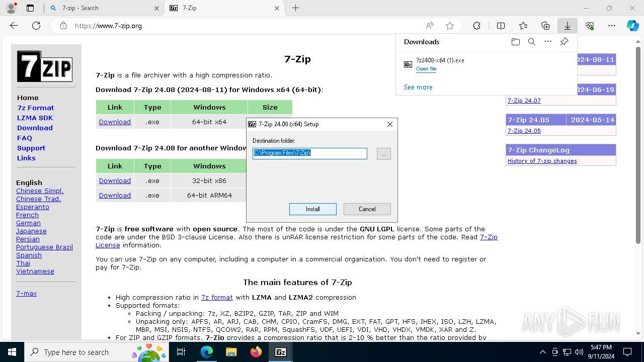Cancel the 7-Zip Setup dialog
Screen dimensions: 644x362
click(x=367, y=209)
